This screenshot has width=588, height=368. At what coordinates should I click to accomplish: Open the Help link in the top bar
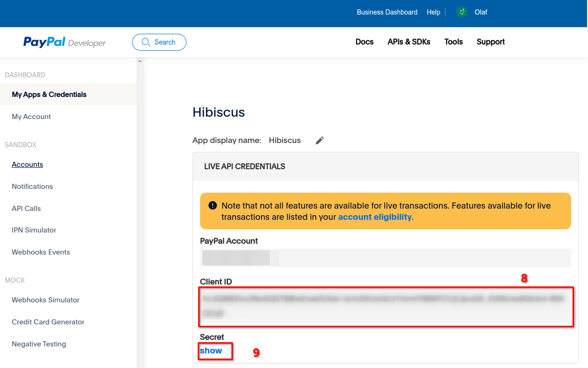[433, 12]
